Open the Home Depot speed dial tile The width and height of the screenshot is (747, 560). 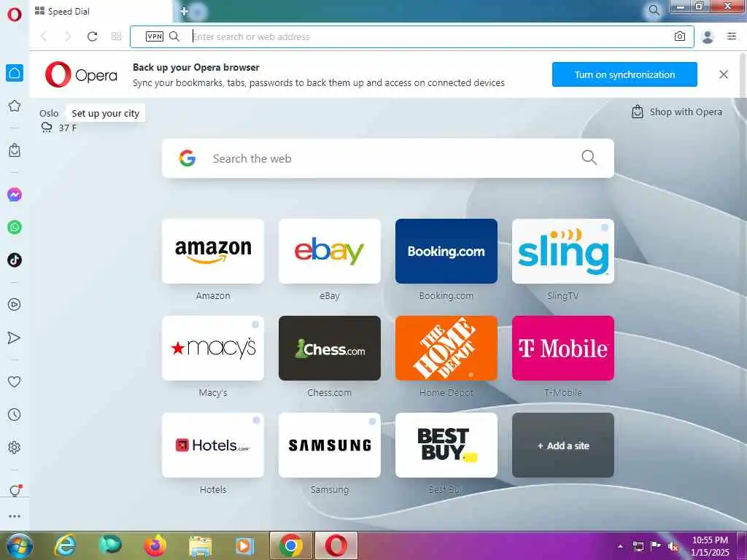(446, 348)
